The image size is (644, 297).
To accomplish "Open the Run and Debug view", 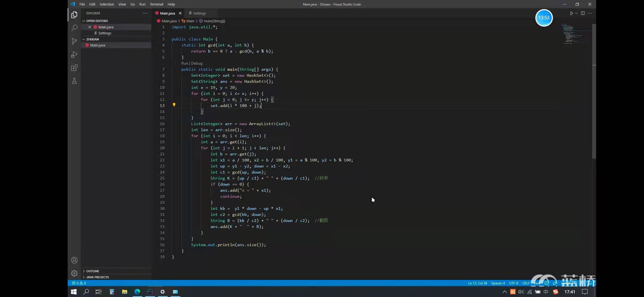I will coord(74,54).
